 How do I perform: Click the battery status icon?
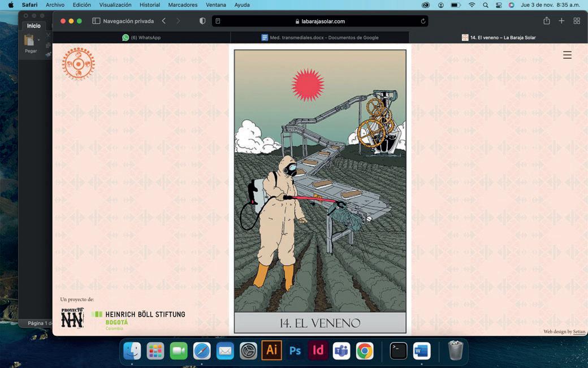tap(456, 5)
